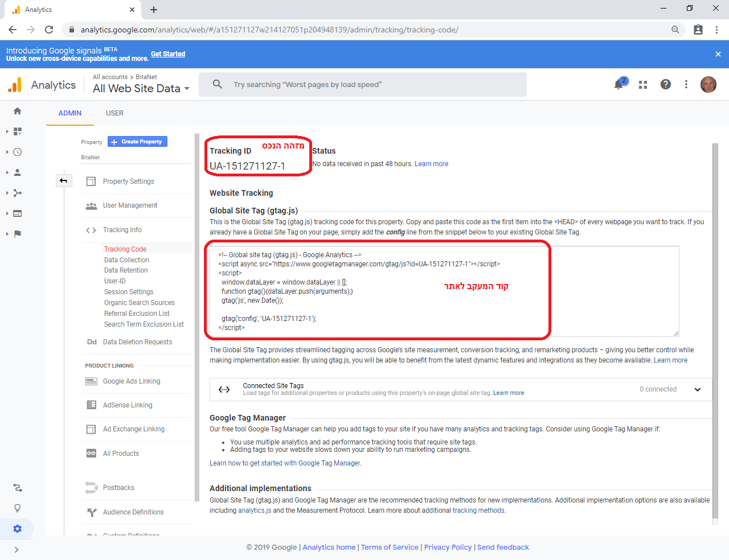Image resolution: width=729 pixels, height=560 pixels.
Task: Click the notifications bell icon
Action: pyautogui.click(x=619, y=85)
